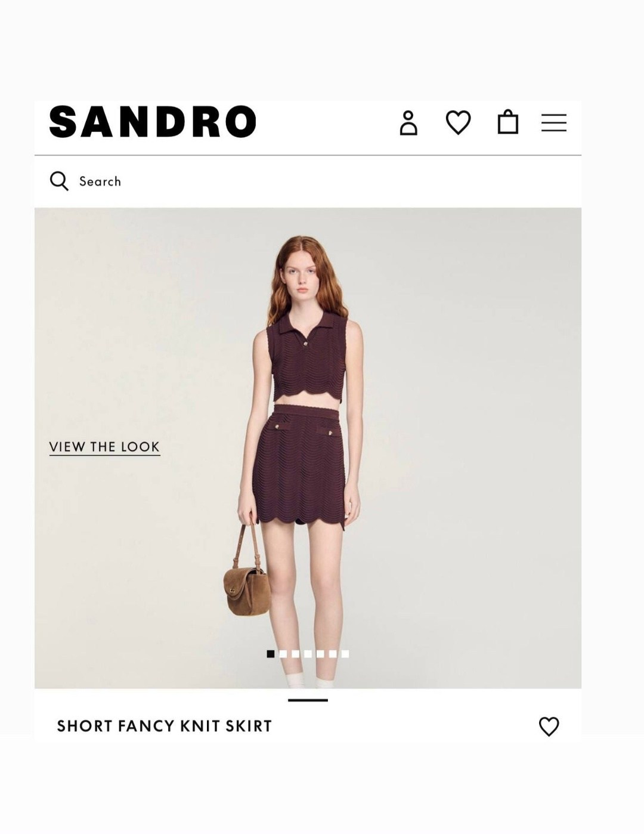
Task: Open the shopping bag icon
Action: point(508,122)
